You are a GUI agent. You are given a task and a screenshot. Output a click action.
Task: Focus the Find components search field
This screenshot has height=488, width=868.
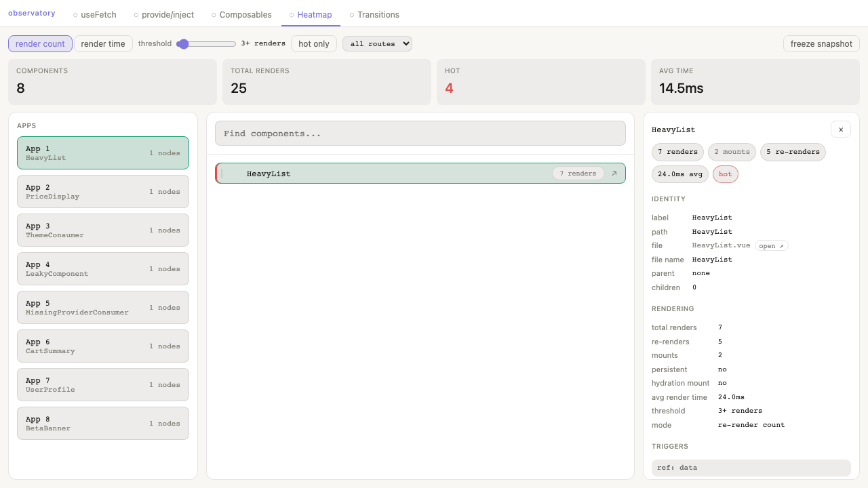(x=420, y=134)
